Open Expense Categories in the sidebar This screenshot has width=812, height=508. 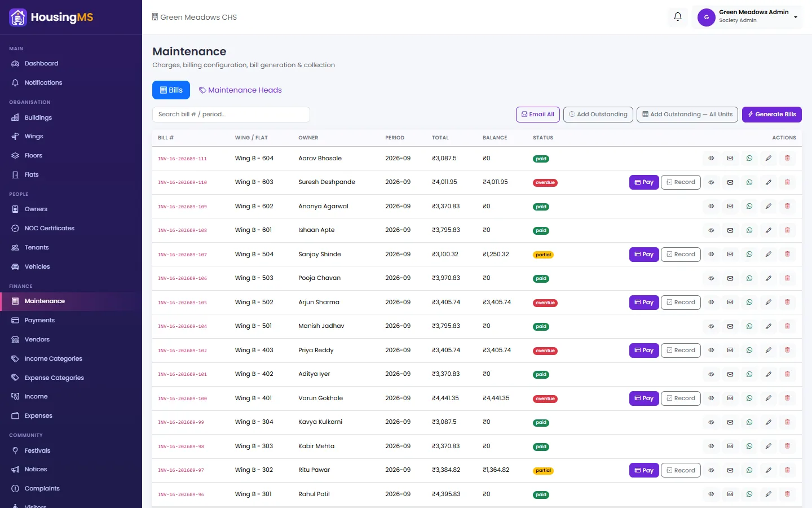coord(71,378)
